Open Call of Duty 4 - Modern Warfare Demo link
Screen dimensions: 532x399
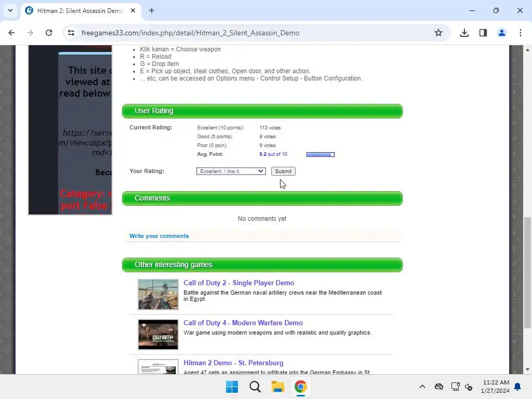[243, 323]
